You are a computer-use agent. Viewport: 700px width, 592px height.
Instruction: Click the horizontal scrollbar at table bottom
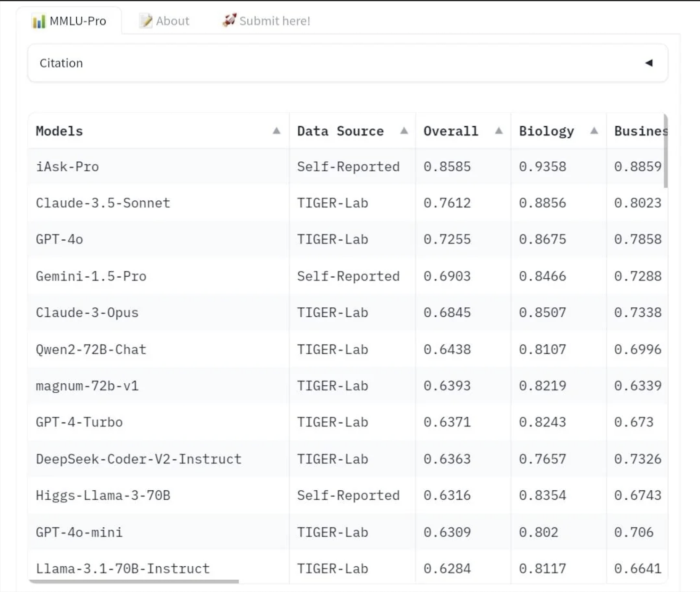[134, 581]
